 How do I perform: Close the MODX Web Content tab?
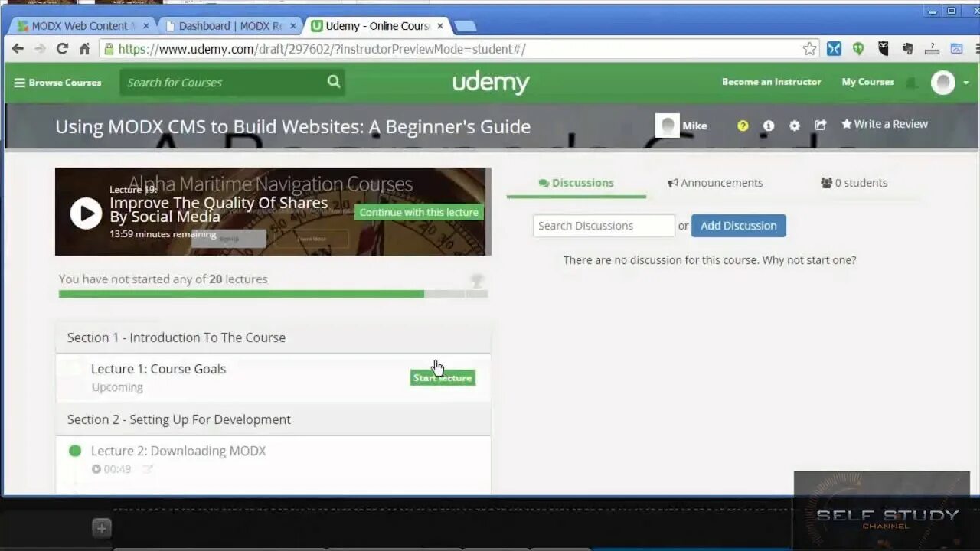(x=146, y=25)
